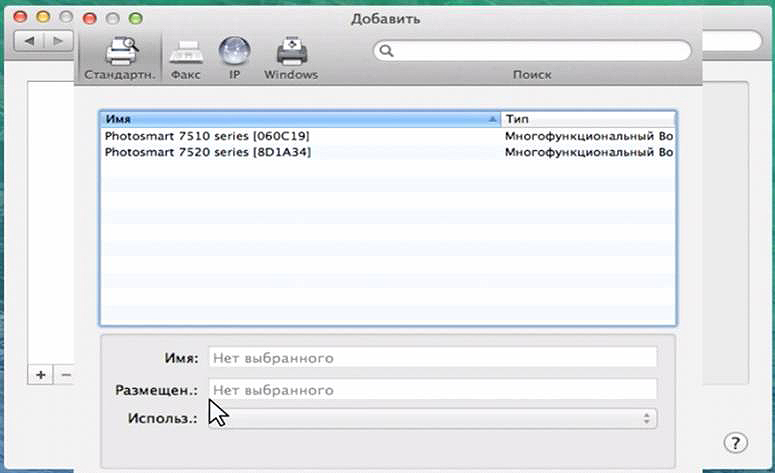Click the Тип column header
The width and height of the screenshot is (775, 473).
[x=587, y=118]
